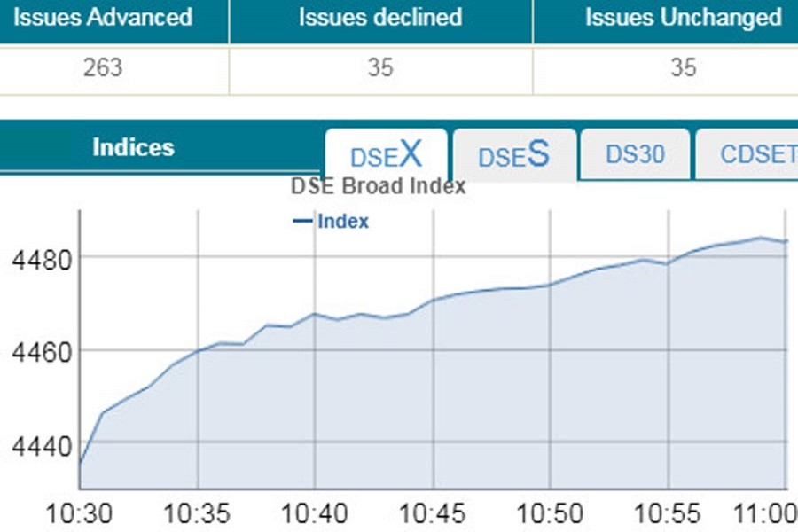Switch to the DSEX index tab

pyautogui.click(x=386, y=155)
